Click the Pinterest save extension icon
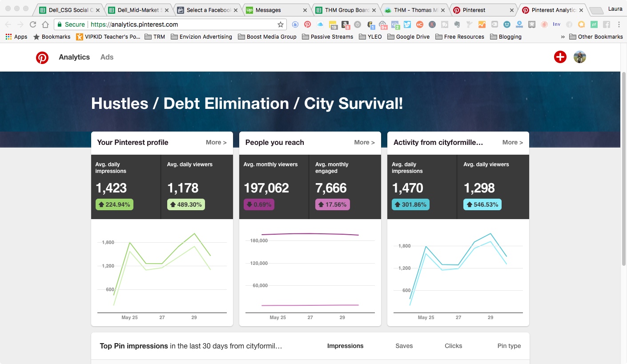The height and width of the screenshot is (364, 627). click(x=307, y=25)
